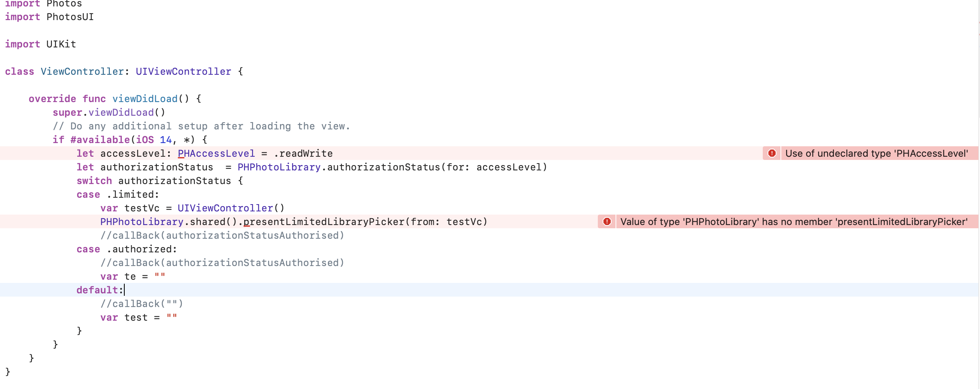Open the 'has no member' error banner

click(x=793, y=221)
